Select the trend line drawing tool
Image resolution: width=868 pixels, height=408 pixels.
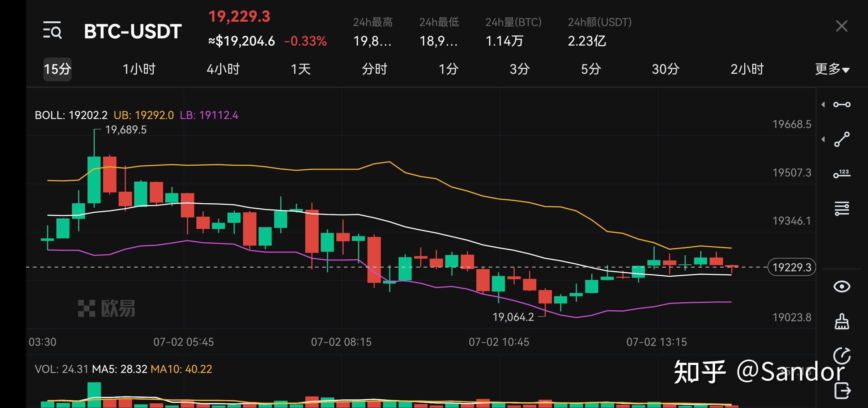(842, 139)
